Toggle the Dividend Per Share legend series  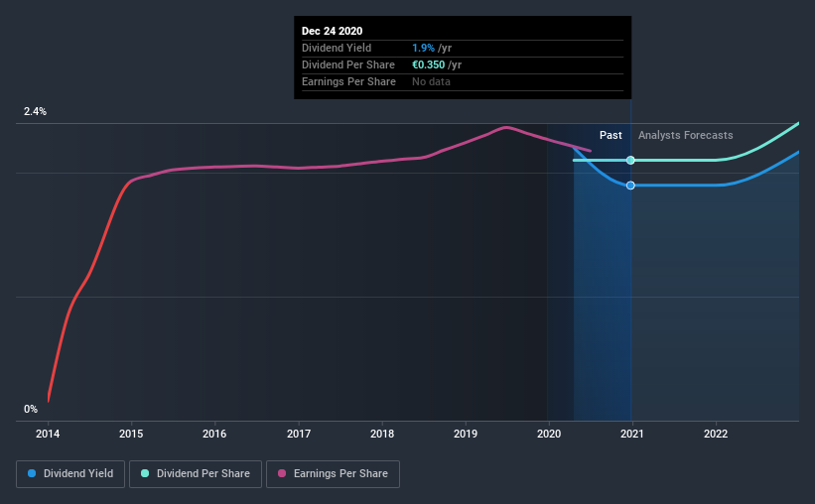click(196, 474)
